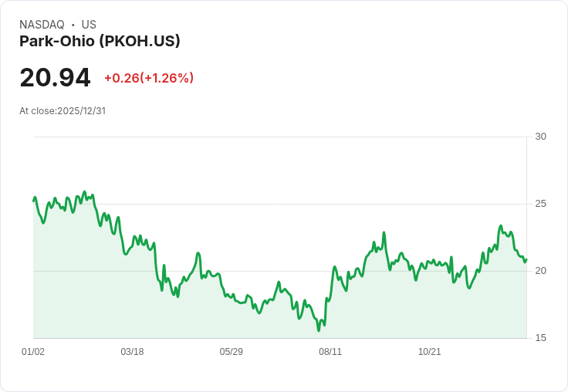Click the 10/21 date label
568x392 pixels.
click(429, 352)
